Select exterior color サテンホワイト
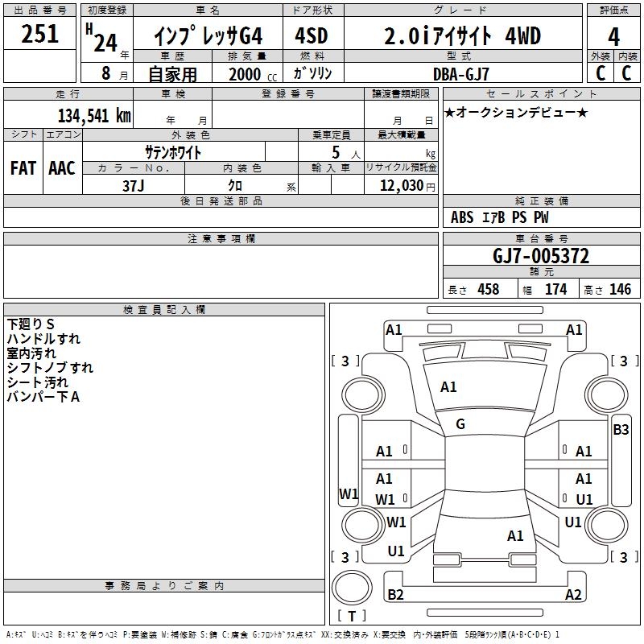 [x=173, y=152]
